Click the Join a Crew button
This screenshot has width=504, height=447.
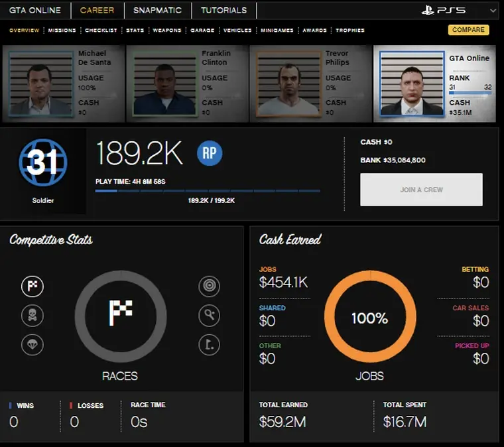(x=421, y=190)
